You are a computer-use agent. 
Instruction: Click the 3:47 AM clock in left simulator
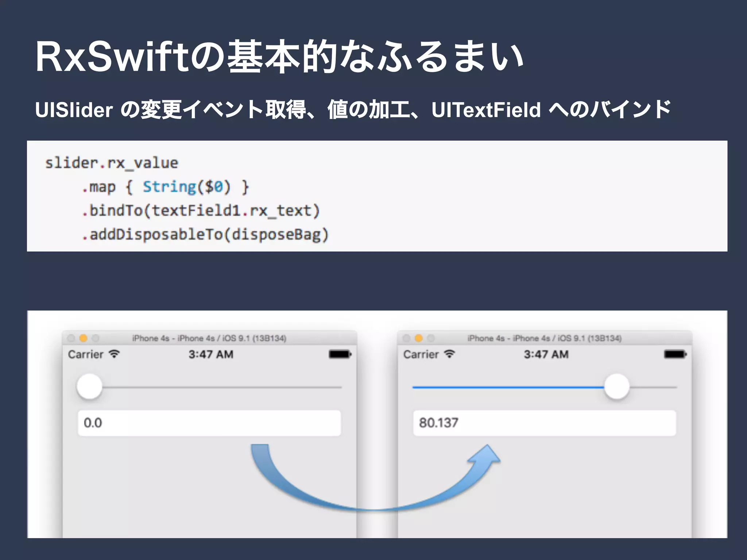[211, 354]
